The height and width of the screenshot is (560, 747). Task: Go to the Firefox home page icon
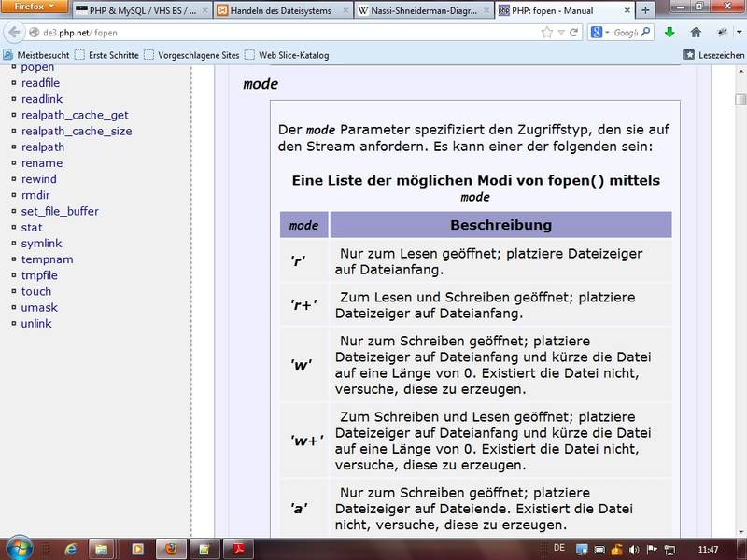(696, 32)
